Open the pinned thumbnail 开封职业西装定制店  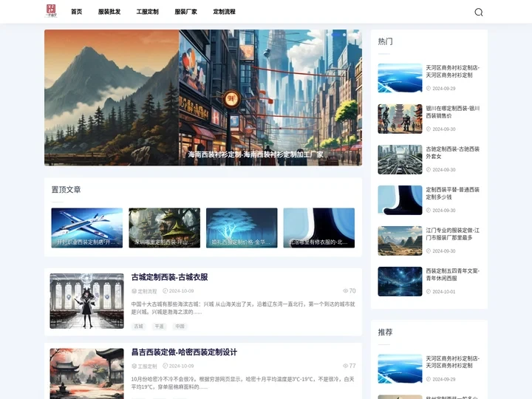(x=87, y=228)
